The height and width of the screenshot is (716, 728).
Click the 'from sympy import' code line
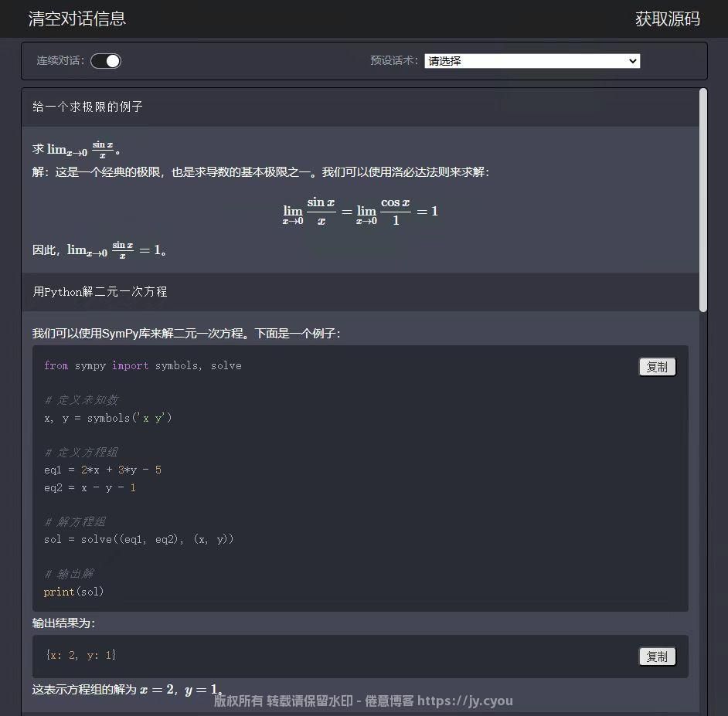pos(142,365)
